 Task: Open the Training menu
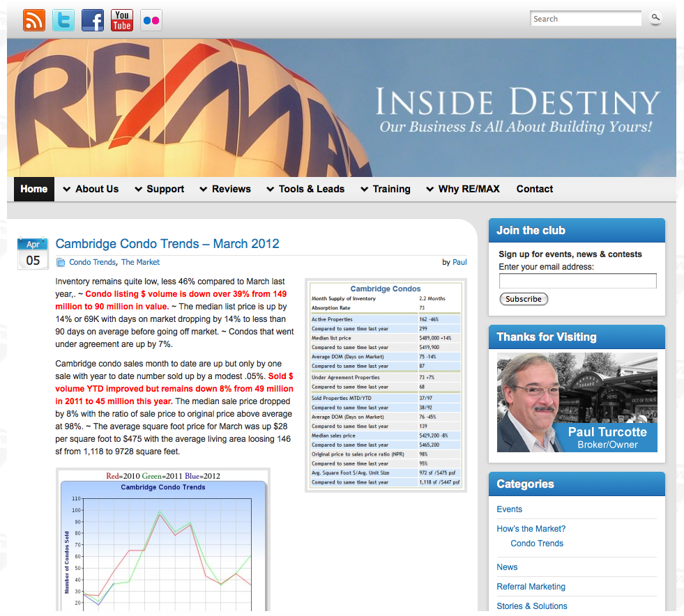tap(391, 189)
